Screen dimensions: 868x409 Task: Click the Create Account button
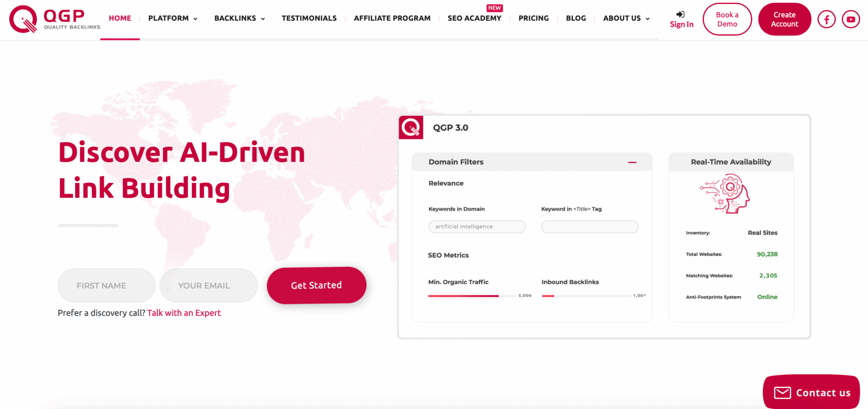pyautogui.click(x=784, y=19)
